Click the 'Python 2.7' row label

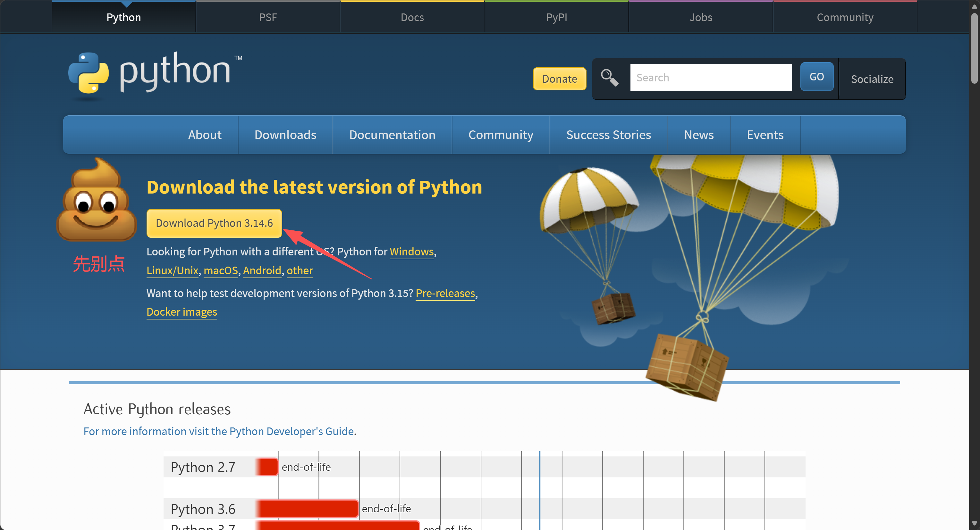[203, 467]
